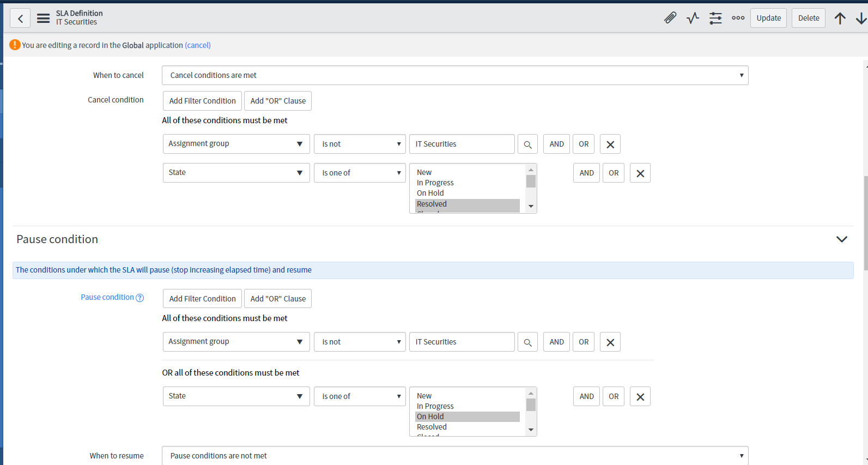Viewport: 868px width, 465px height.
Task: Open State field dropdown in Cancel condition
Action: tap(236, 173)
